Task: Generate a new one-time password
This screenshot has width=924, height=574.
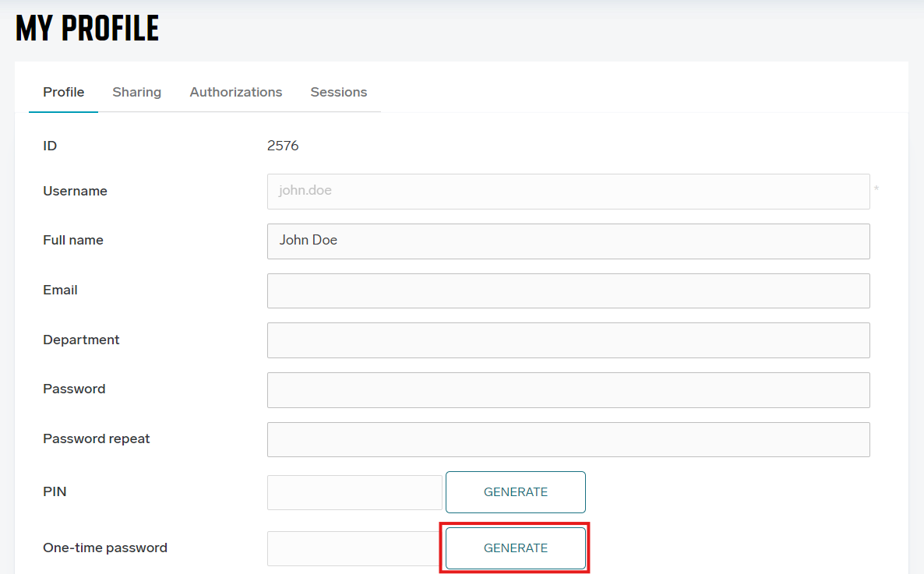Action: coord(515,548)
